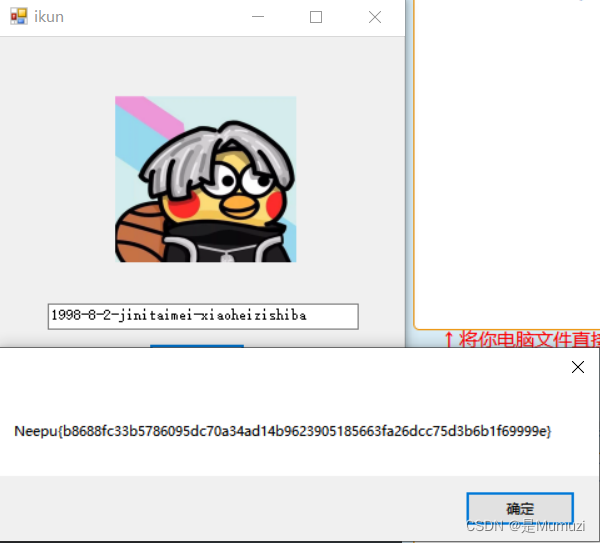600x543 pixels.
Task: Click the text box containing 1998-8-2-jinitaimei
Action: 203,316
